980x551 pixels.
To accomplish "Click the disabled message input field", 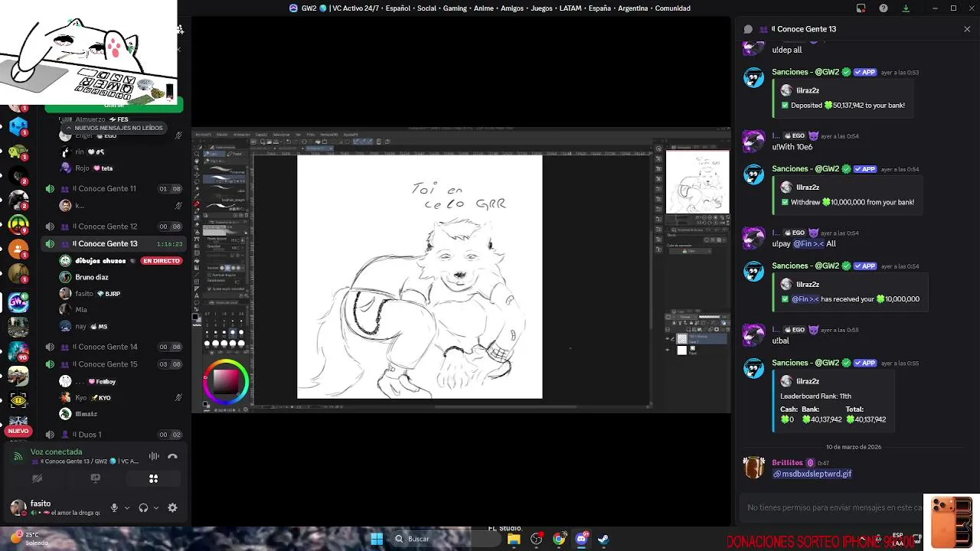I will (x=835, y=507).
